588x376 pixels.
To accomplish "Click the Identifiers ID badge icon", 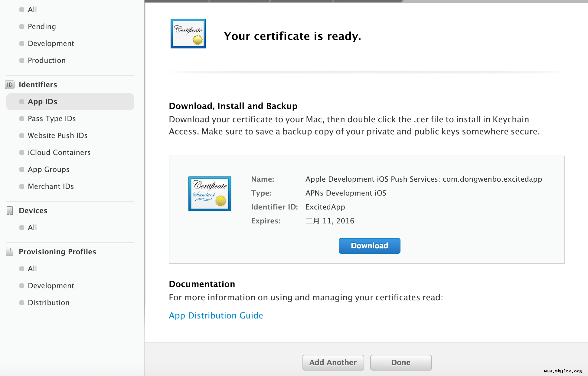I will (9, 84).
